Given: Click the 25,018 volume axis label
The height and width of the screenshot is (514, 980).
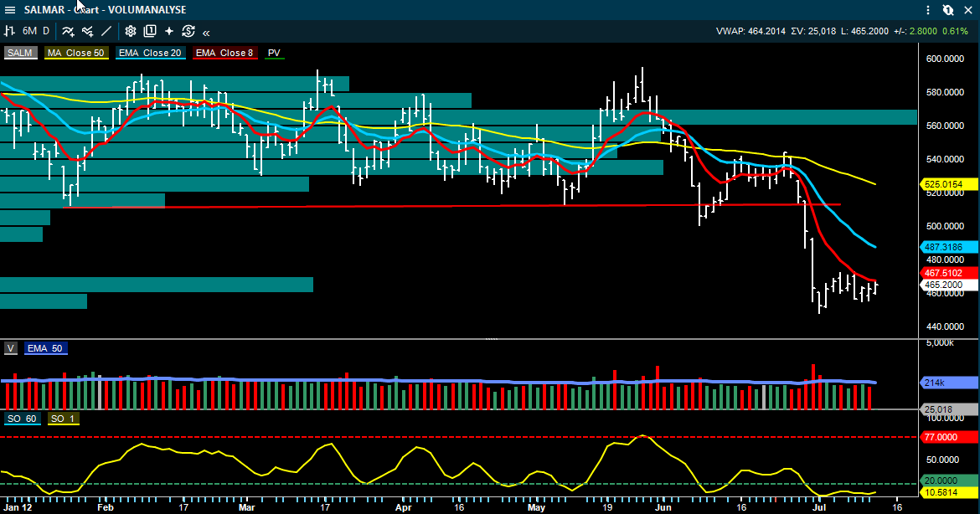Looking at the screenshot, I should [x=949, y=409].
